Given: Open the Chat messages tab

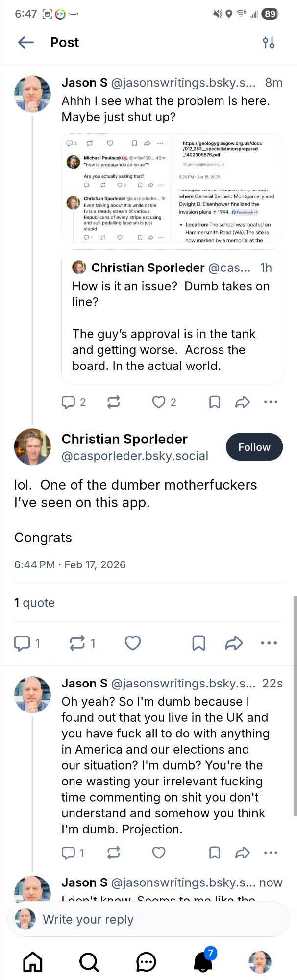Looking at the screenshot, I should pyautogui.click(x=146, y=962).
